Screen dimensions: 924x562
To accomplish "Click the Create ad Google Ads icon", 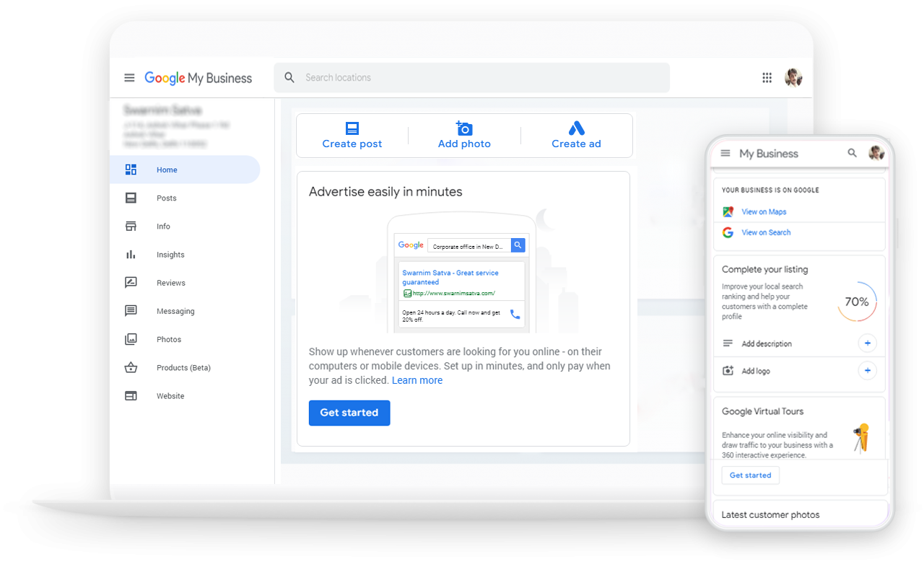I will pos(576,128).
